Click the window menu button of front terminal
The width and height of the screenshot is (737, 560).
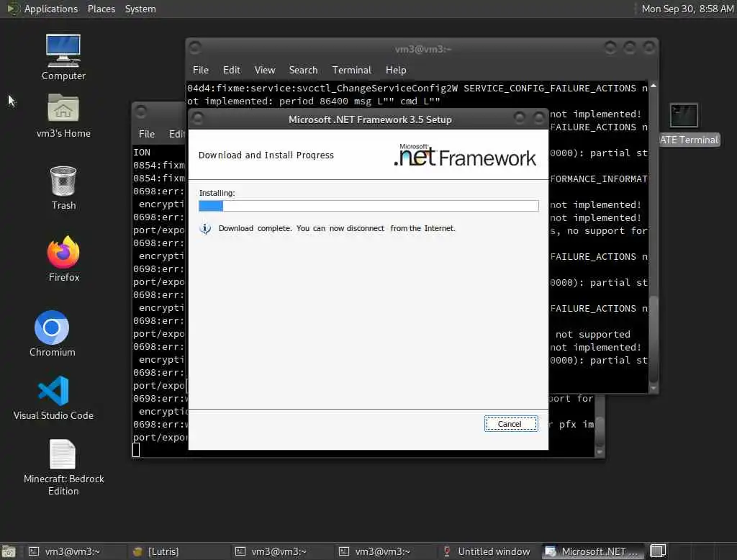pyautogui.click(x=195, y=48)
